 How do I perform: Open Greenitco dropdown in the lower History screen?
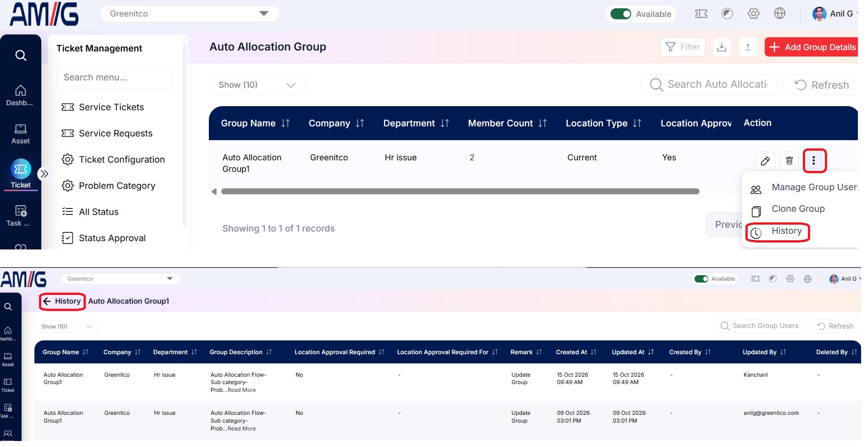[x=120, y=279]
